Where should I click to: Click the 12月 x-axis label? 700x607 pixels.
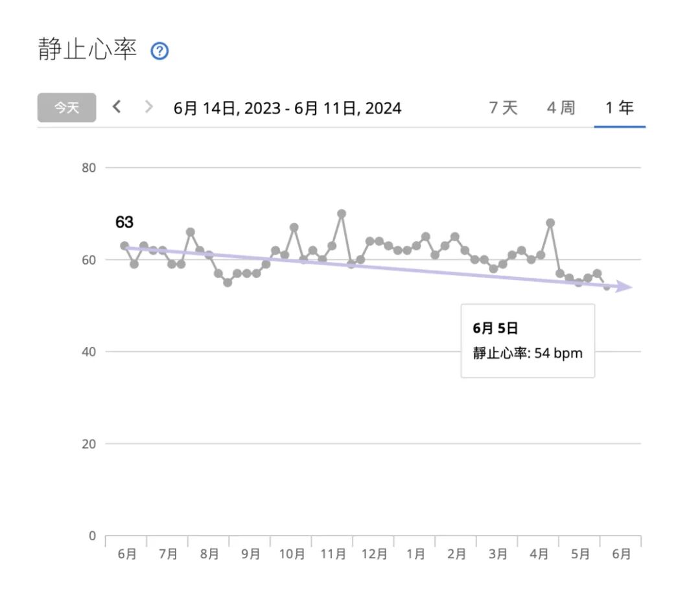point(374,554)
